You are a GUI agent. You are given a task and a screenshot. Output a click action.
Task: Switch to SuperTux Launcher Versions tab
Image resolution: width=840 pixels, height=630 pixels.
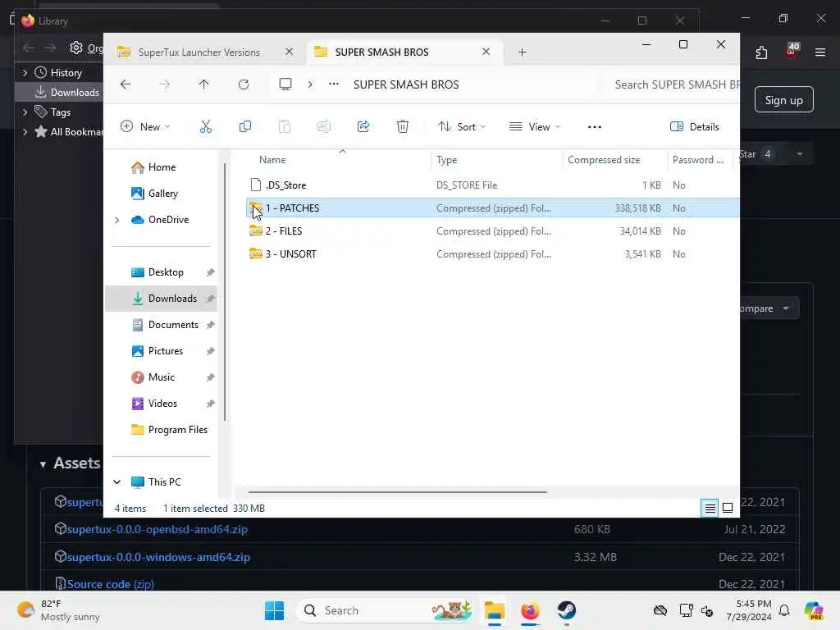tap(199, 52)
